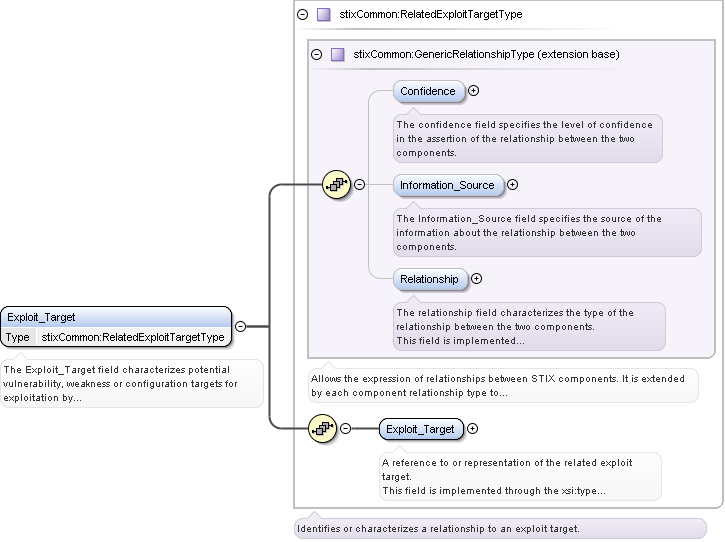
Task: Expand the Confidence element
Action: pyautogui.click(x=474, y=91)
